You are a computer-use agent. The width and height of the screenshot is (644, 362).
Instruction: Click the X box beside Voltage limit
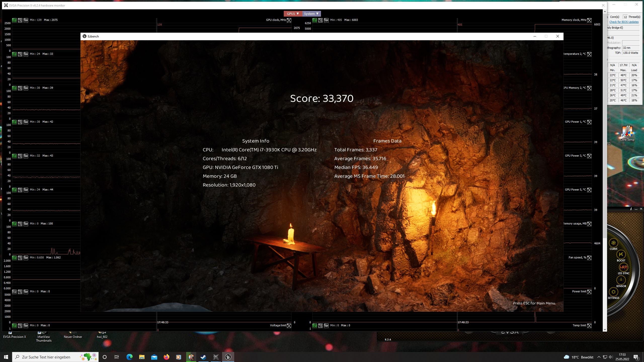289,326
